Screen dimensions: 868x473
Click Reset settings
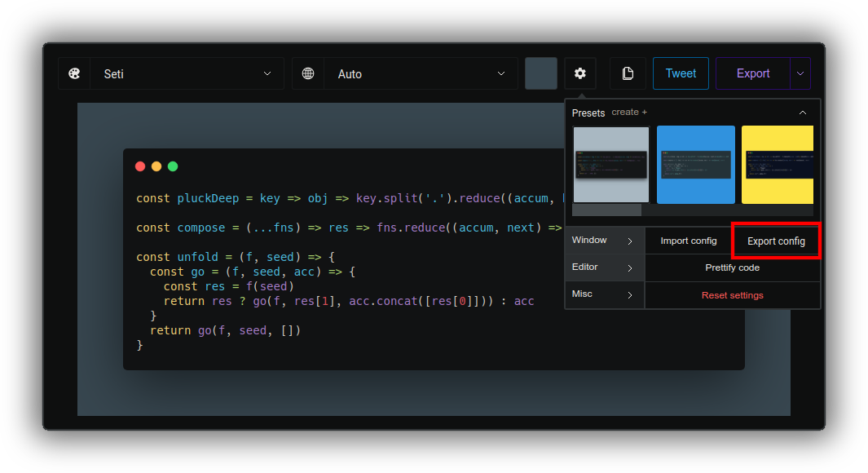733,295
